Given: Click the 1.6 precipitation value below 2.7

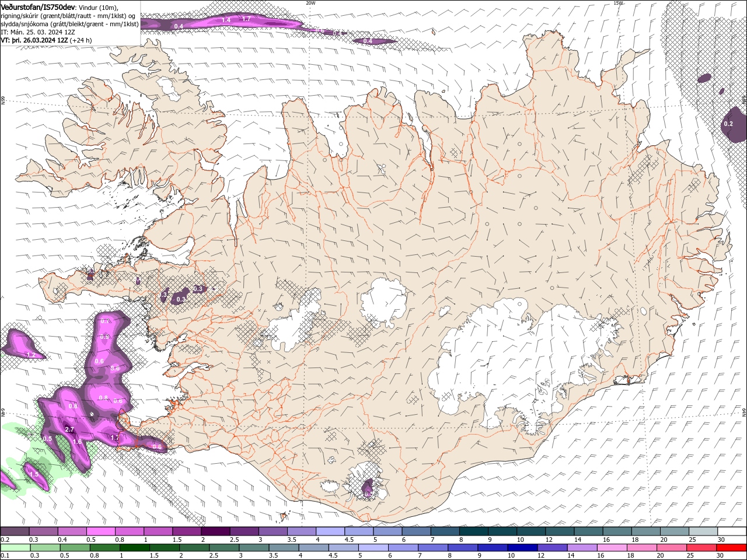Looking at the screenshot, I should tap(77, 442).
